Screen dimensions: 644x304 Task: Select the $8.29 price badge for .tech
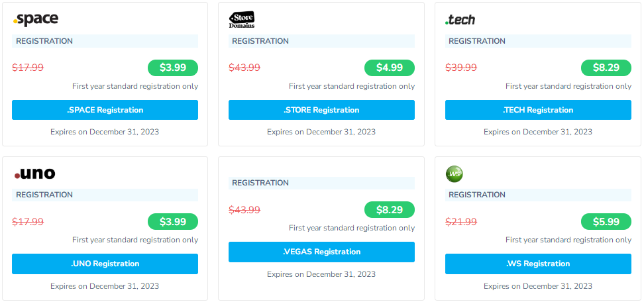[606, 68]
